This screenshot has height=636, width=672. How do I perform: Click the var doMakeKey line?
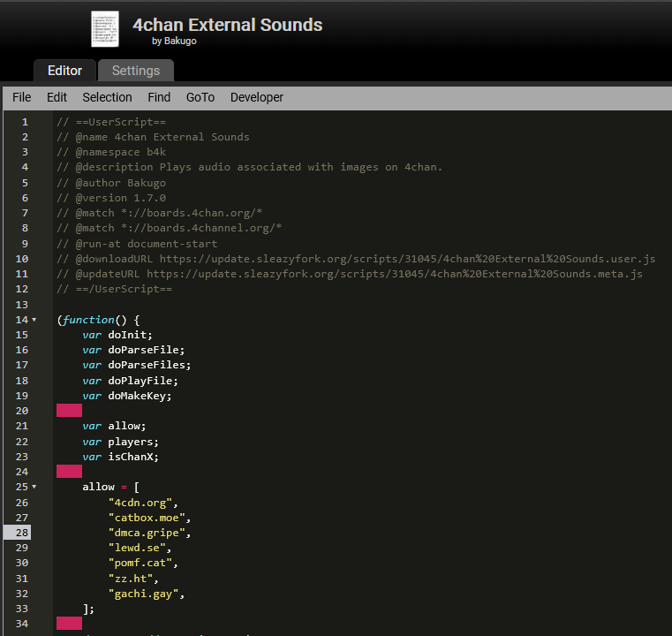[x=127, y=396]
